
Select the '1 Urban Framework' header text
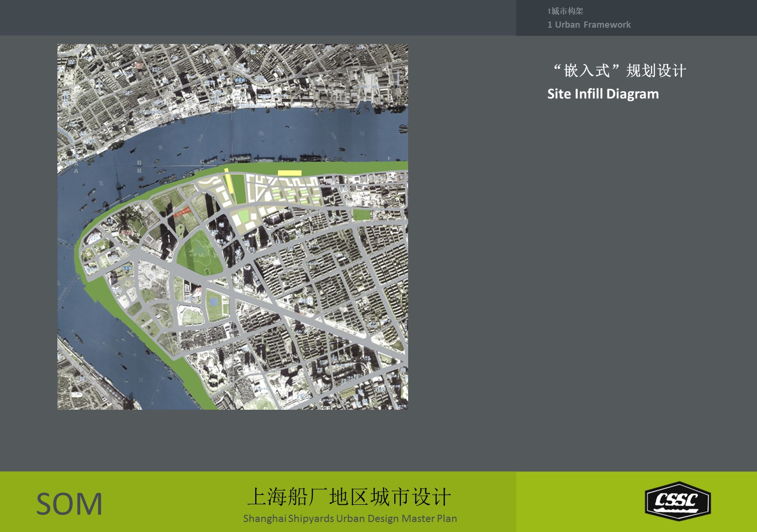(x=589, y=25)
